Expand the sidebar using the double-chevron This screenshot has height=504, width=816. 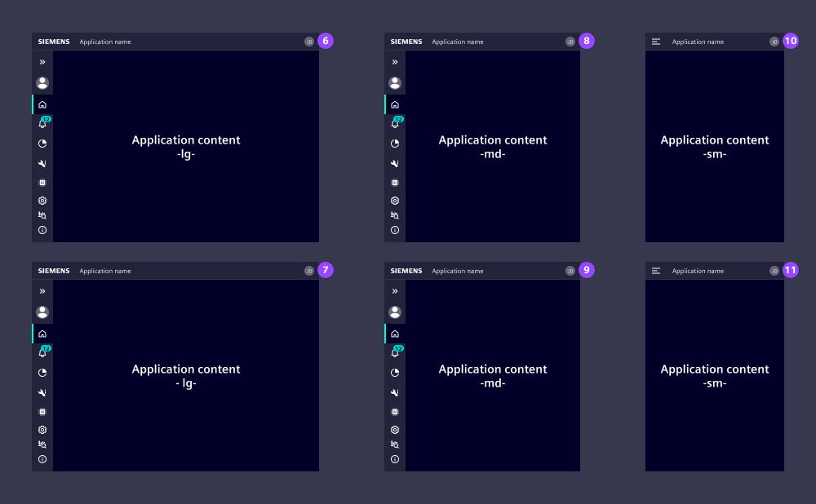[42, 61]
